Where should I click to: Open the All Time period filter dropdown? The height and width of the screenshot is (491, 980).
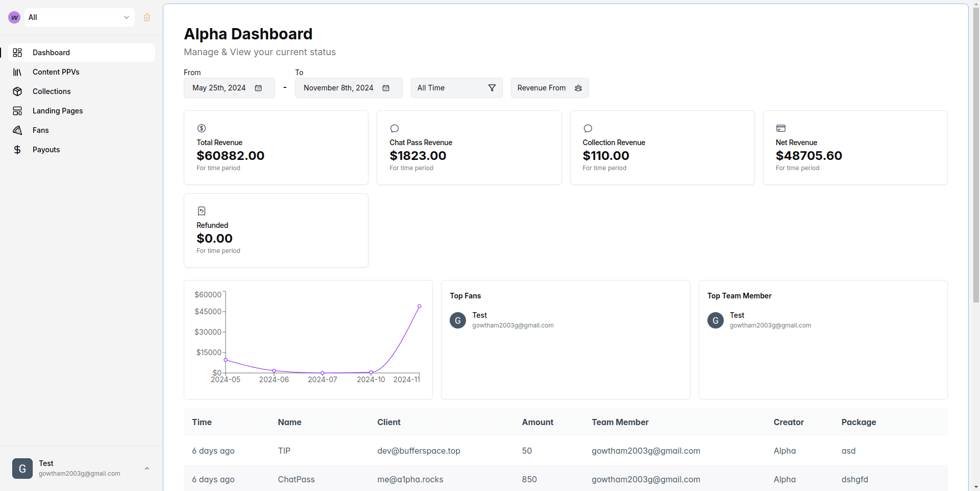pos(457,88)
